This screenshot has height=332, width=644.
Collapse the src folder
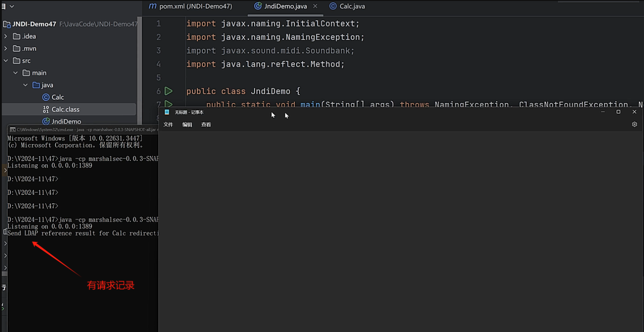[6, 60]
